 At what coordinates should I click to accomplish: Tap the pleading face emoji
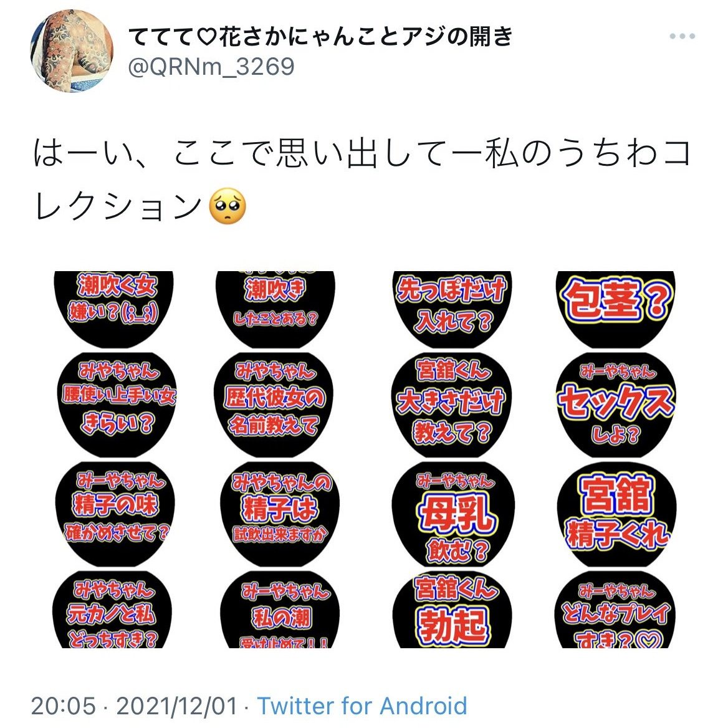228,206
